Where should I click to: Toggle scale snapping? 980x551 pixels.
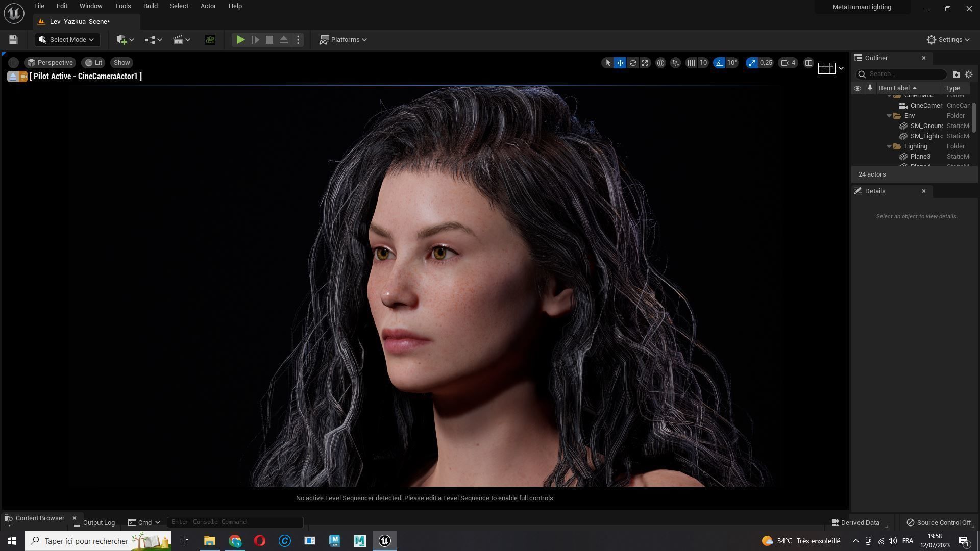click(x=752, y=63)
